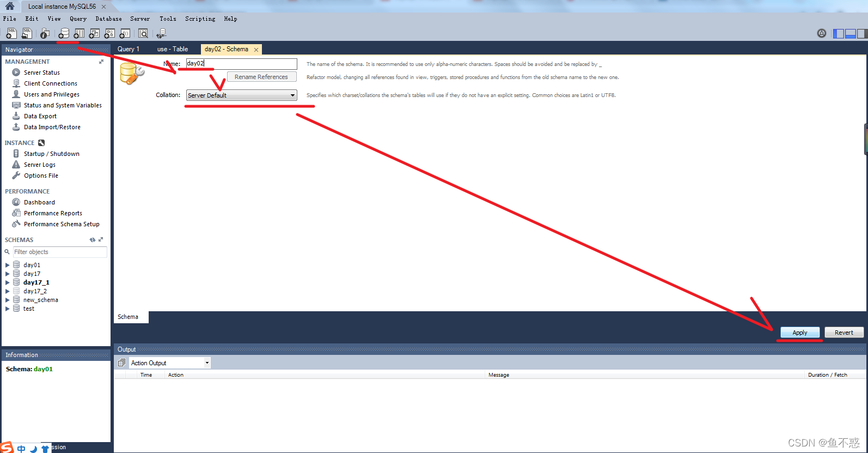Viewport: 868px width, 453px height.
Task: Open the object inspector info icon
Action: coord(45,34)
